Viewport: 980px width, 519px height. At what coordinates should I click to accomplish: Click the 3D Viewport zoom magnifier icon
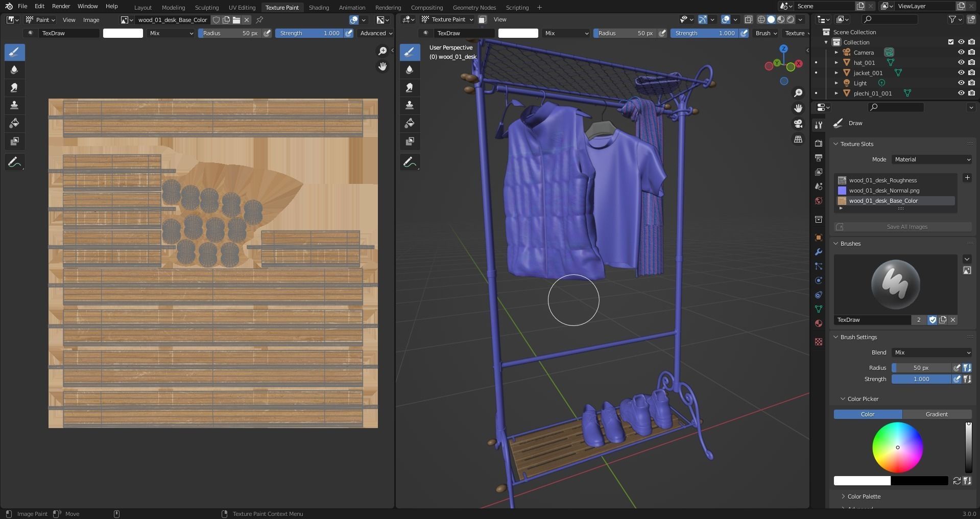798,93
